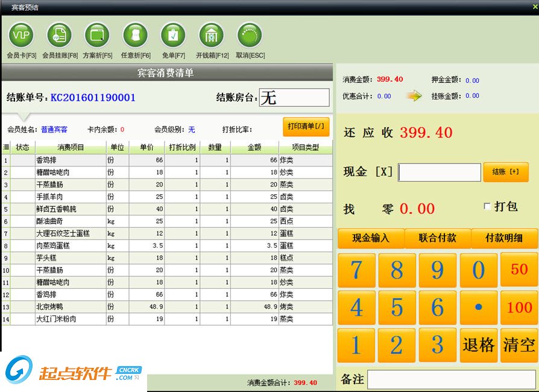Image resolution: width=539 pixels, height=392 pixels.
Task: Tap the decimal point key
Action: (479, 308)
